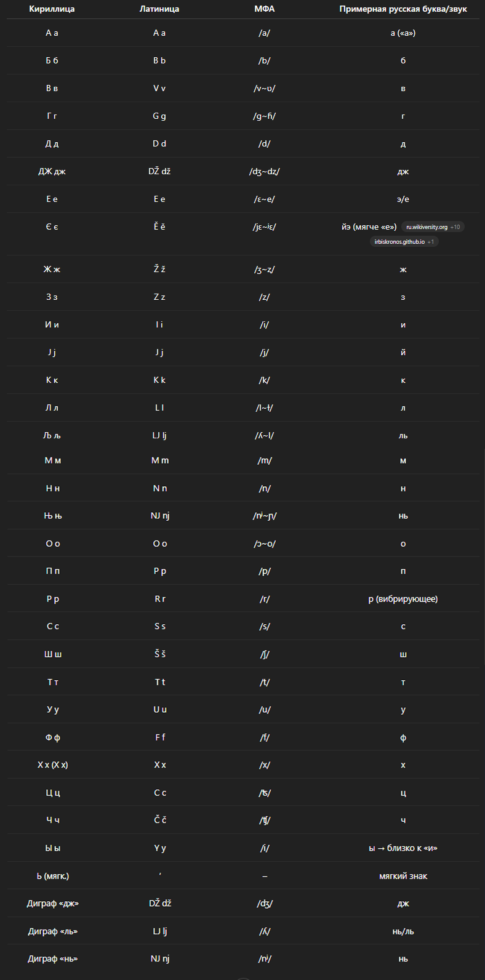The height and width of the screenshot is (980, 485).
Task: Click the «р (вибрирующее)» cell
Action: point(403,599)
